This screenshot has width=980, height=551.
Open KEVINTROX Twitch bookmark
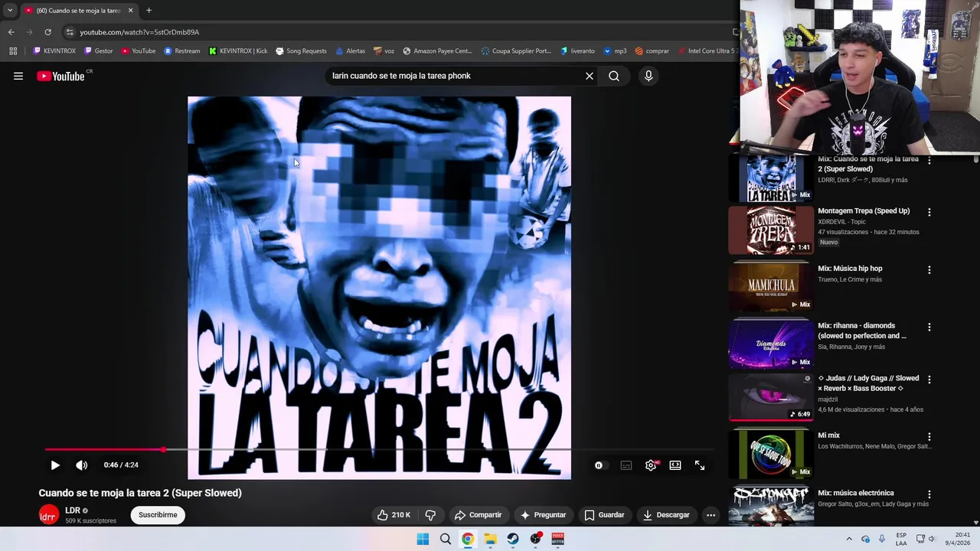click(x=54, y=51)
